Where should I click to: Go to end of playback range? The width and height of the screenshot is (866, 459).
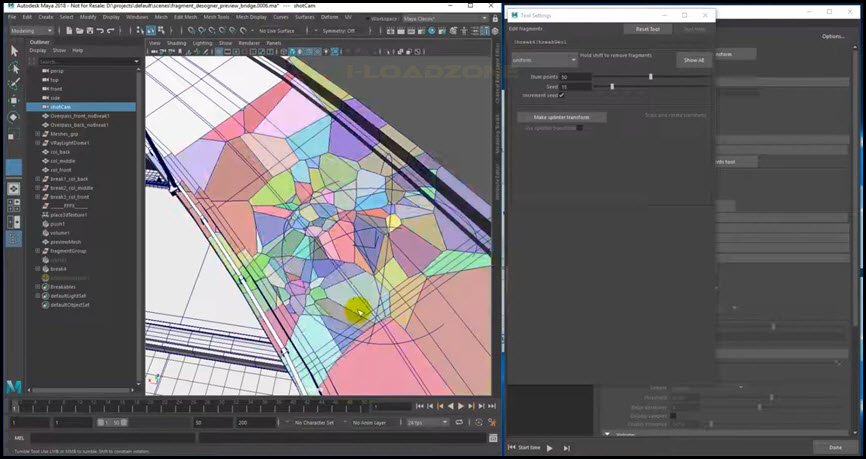click(492, 407)
